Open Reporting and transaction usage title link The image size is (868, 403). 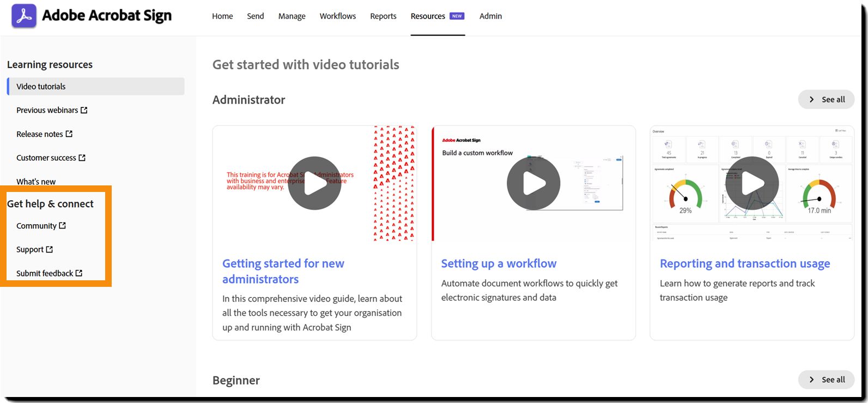click(x=745, y=263)
